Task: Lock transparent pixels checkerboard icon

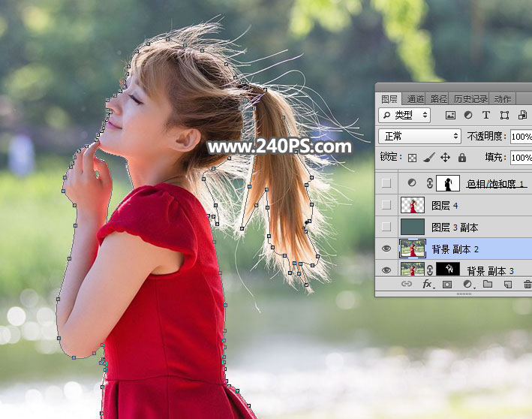Action: (412, 158)
